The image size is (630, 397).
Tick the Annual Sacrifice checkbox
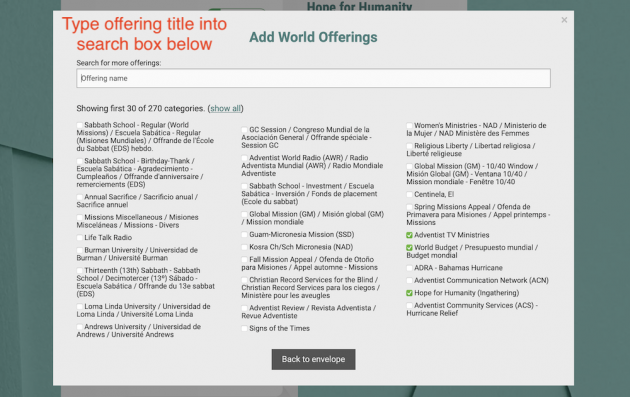pos(80,197)
